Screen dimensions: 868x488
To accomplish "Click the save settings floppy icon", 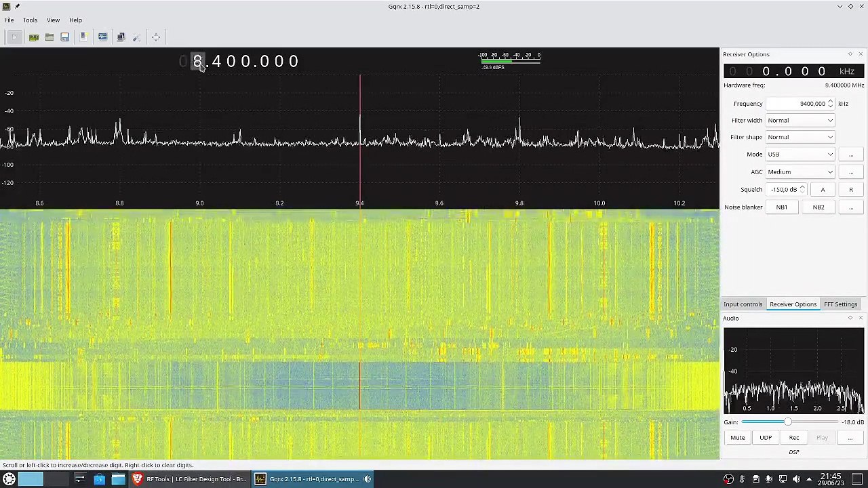I will tap(65, 37).
